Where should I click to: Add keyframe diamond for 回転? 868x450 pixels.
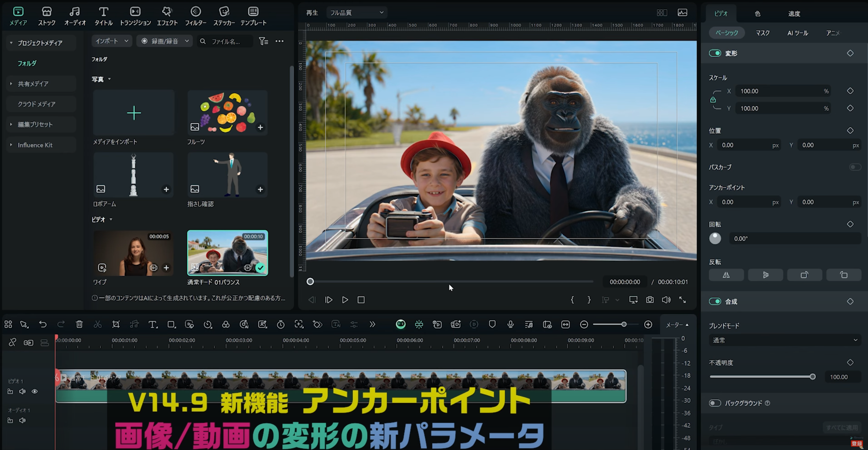point(850,224)
